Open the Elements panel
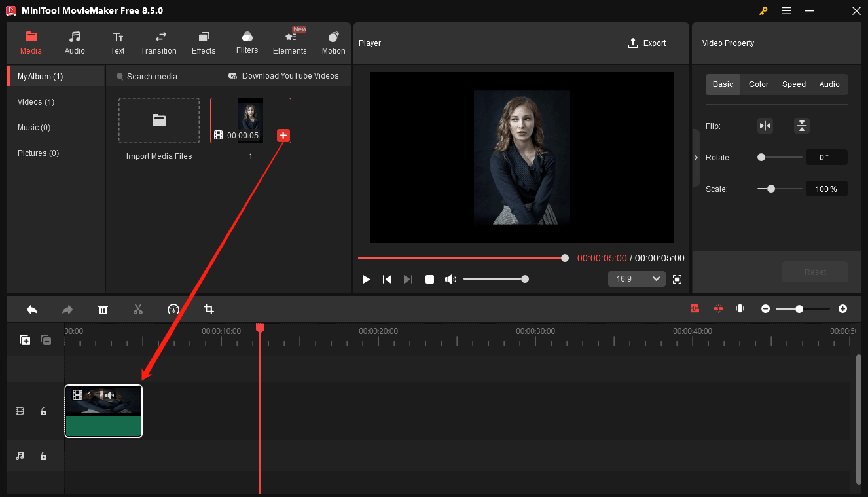 (x=289, y=42)
